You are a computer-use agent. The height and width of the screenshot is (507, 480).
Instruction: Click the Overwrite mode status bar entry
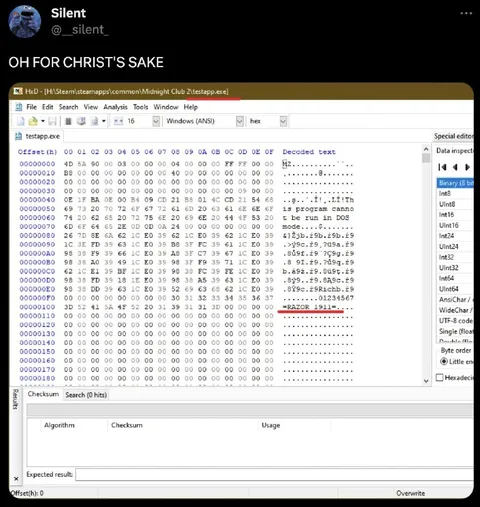pos(410,493)
